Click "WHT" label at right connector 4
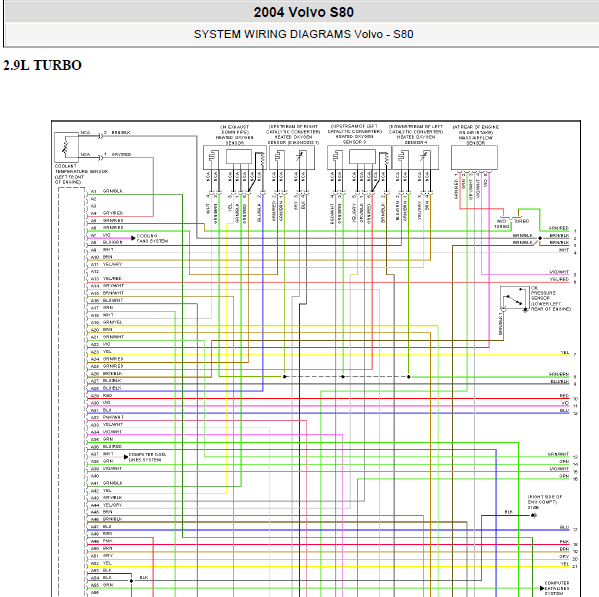Screen dimensions: 599x597 (x=564, y=250)
